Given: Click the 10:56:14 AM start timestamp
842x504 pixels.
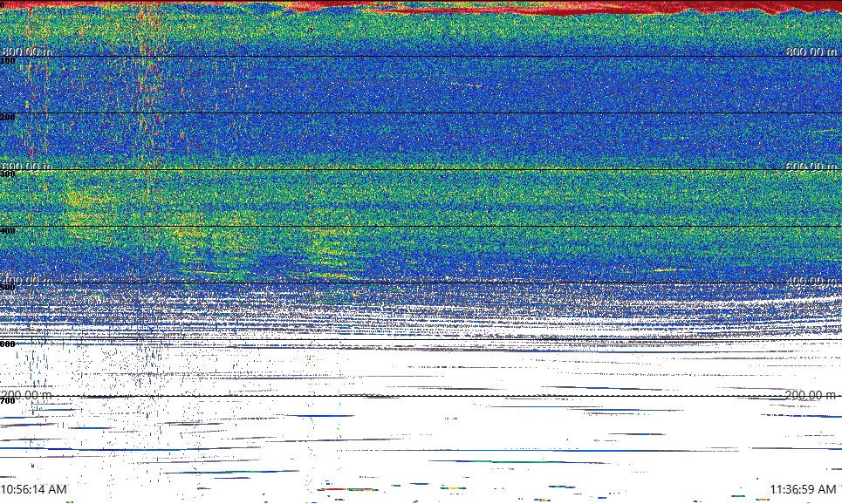Looking at the screenshot, I should 34,489.
